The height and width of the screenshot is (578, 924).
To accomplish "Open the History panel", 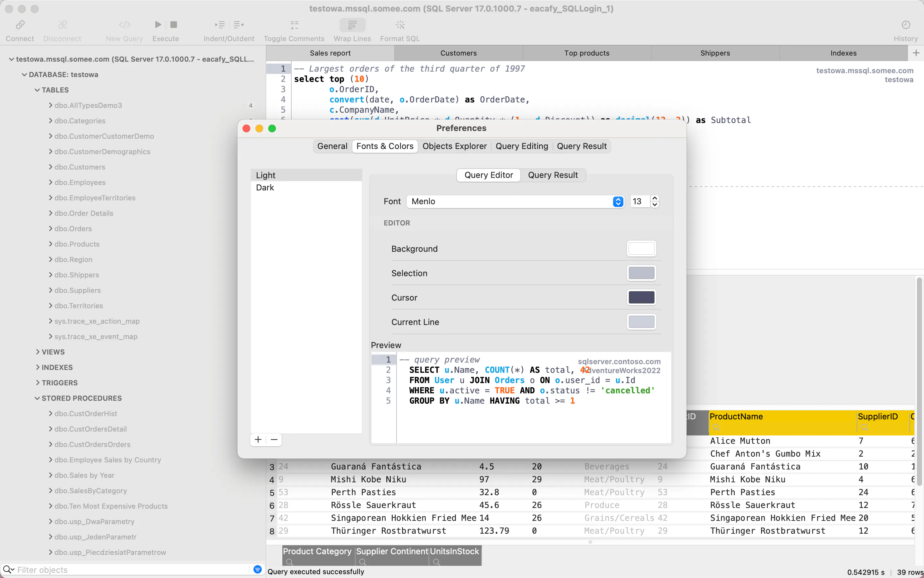I will pos(906,25).
